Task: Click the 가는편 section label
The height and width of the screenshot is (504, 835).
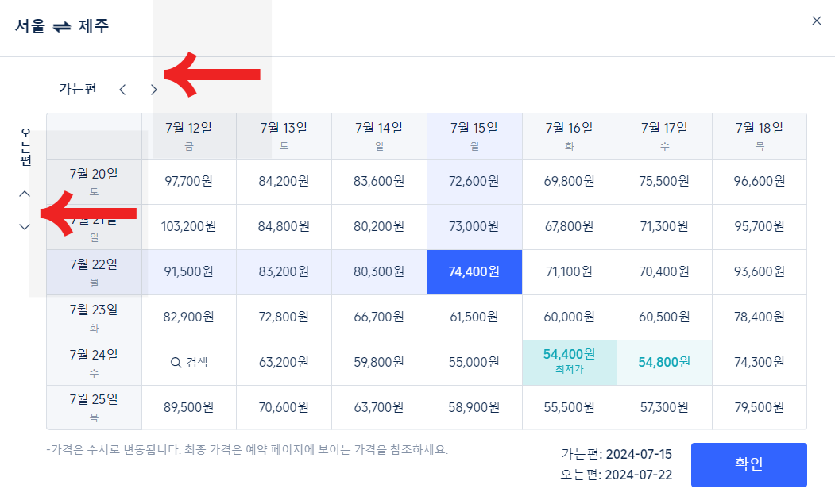Action: [x=76, y=89]
